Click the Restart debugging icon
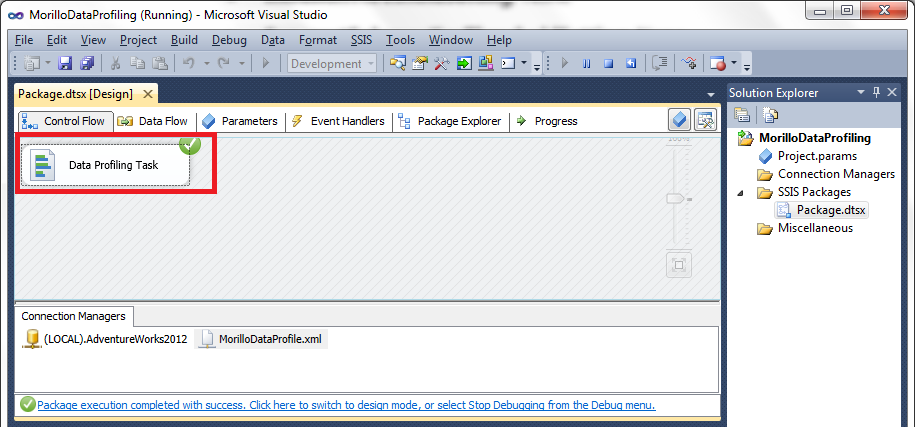Image resolution: width=915 pixels, height=427 pixels. [631, 64]
